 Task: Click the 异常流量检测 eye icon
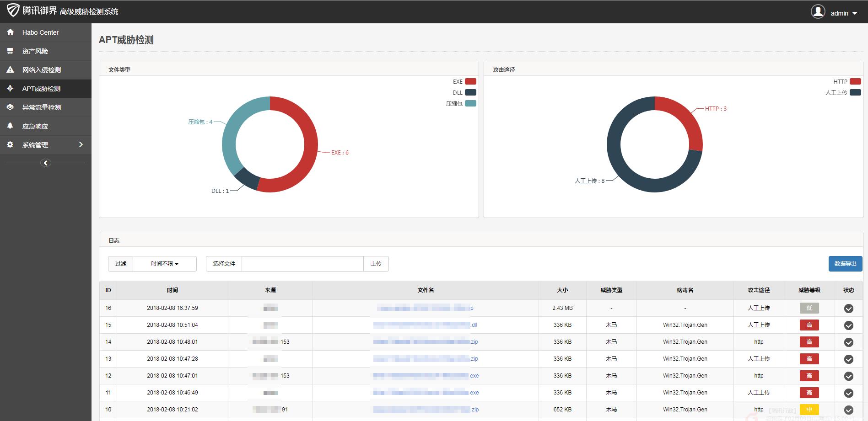(10, 107)
